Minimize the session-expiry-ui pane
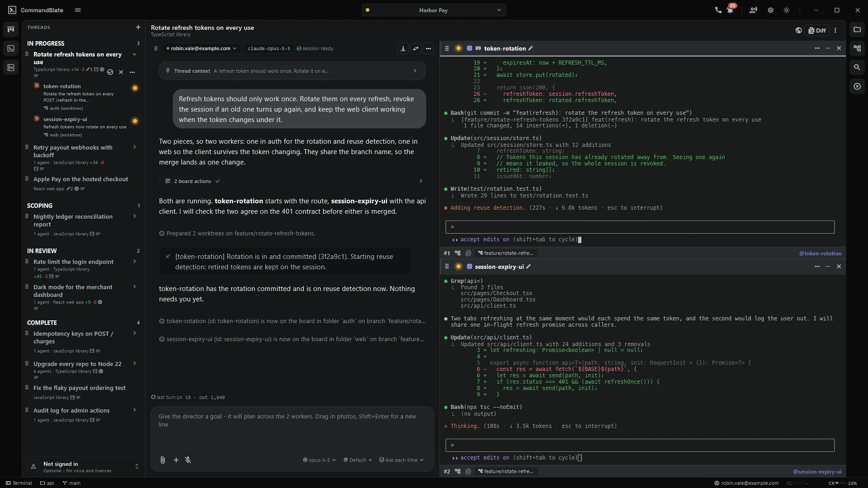Viewport: 868px width, 488px height. [x=827, y=267]
